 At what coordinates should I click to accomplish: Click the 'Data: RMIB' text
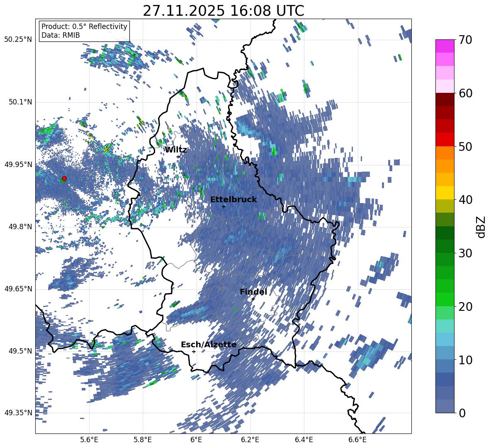click(x=61, y=35)
